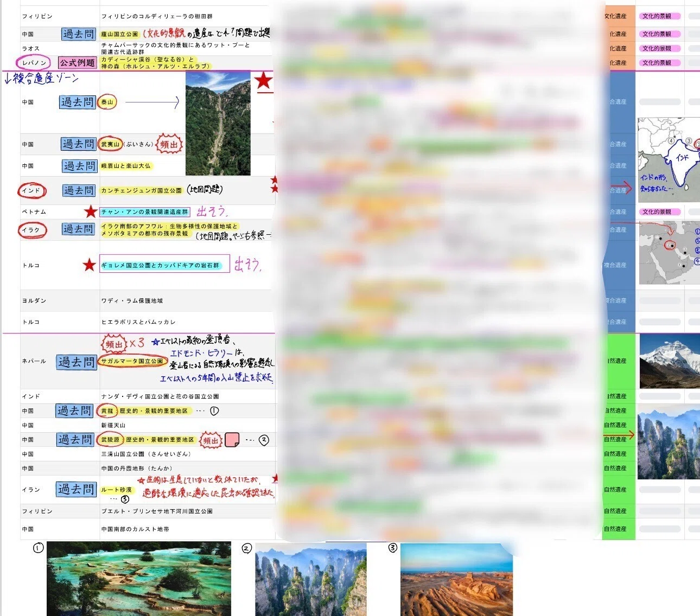
Task: Select the pink sticky note in 武陵源 row
Action: tap(232, 440)
